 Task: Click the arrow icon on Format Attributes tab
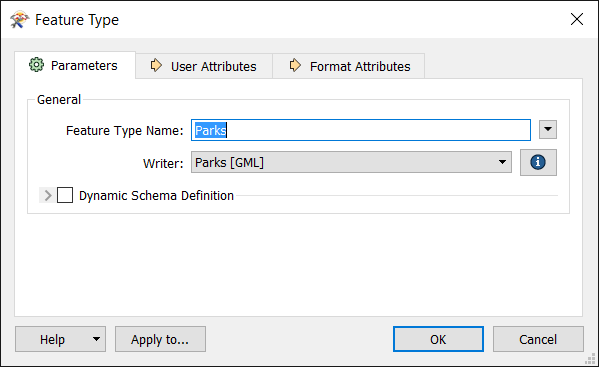[295, 65]
